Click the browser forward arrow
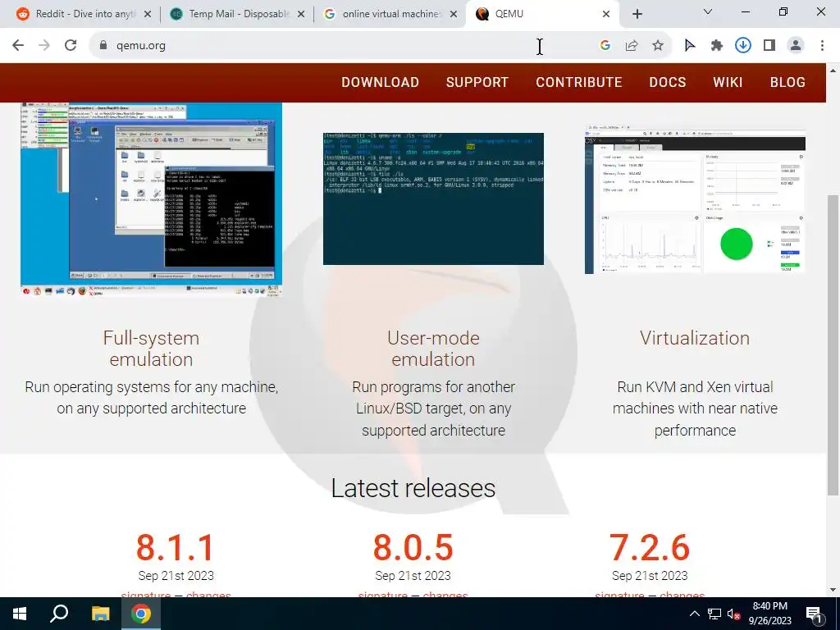This screenshot has width=840, height=630. tap(44, 46)
